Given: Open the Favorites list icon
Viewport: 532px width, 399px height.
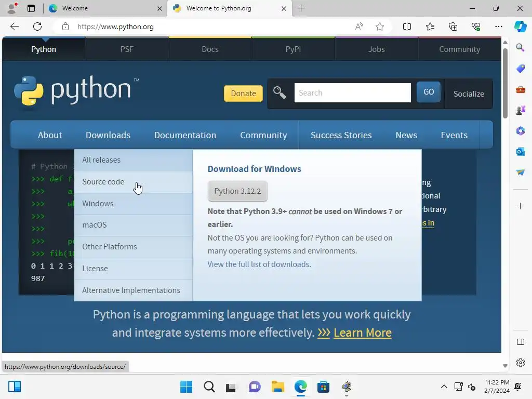Looking at the screenshot, I should pyautogui.click(x=430, y=26).
